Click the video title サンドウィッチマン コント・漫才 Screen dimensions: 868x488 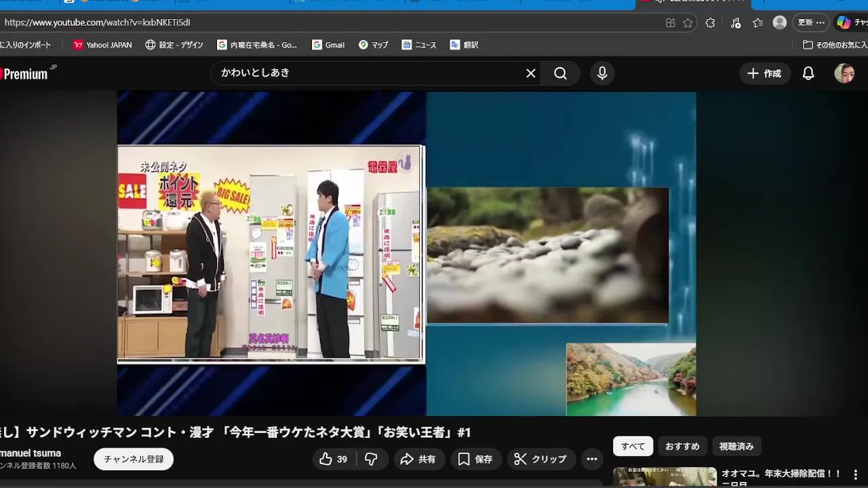click(x=235, y=432)
